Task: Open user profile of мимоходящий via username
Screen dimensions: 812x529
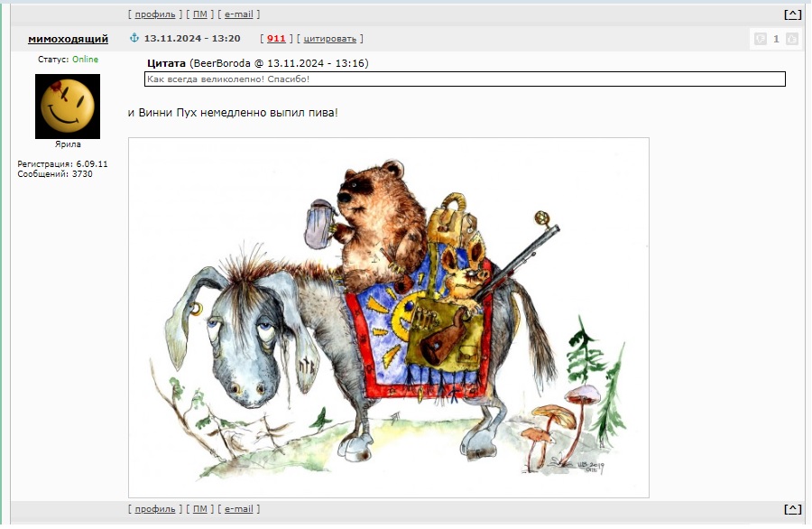Action: click(x=68, y=39)
